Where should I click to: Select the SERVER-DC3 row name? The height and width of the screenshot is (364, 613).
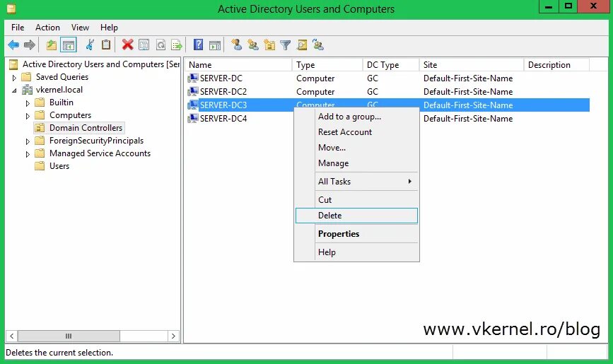tap(223, 105)
